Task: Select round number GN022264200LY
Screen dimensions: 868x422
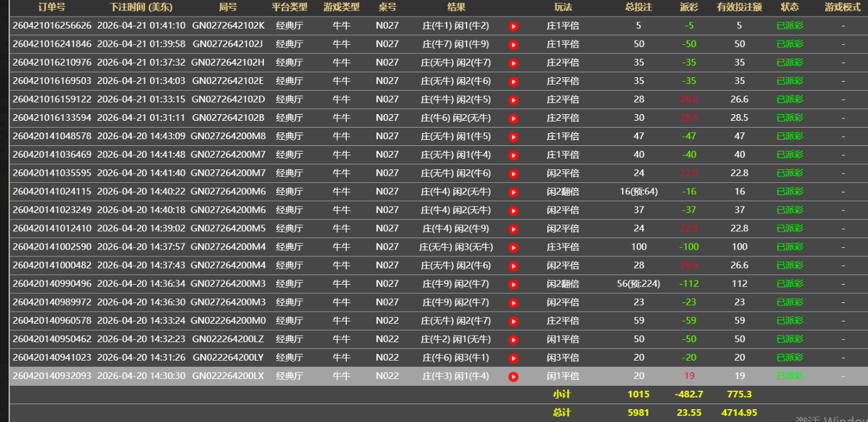Action: [x=228, y=357]
